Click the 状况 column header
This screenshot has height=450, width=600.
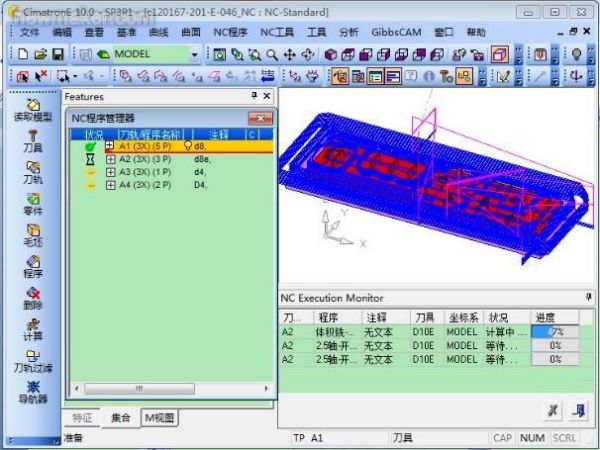click(x=94, y=134)
